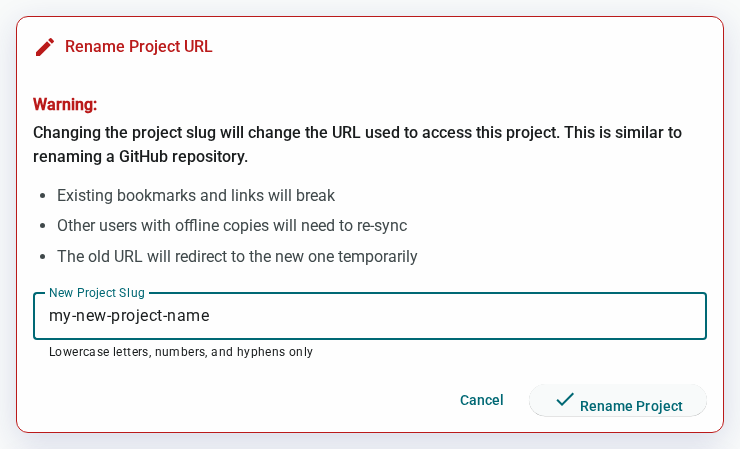Click the blank area left of Cancel button
Screen dimensions: 740x449
[236, 400]
